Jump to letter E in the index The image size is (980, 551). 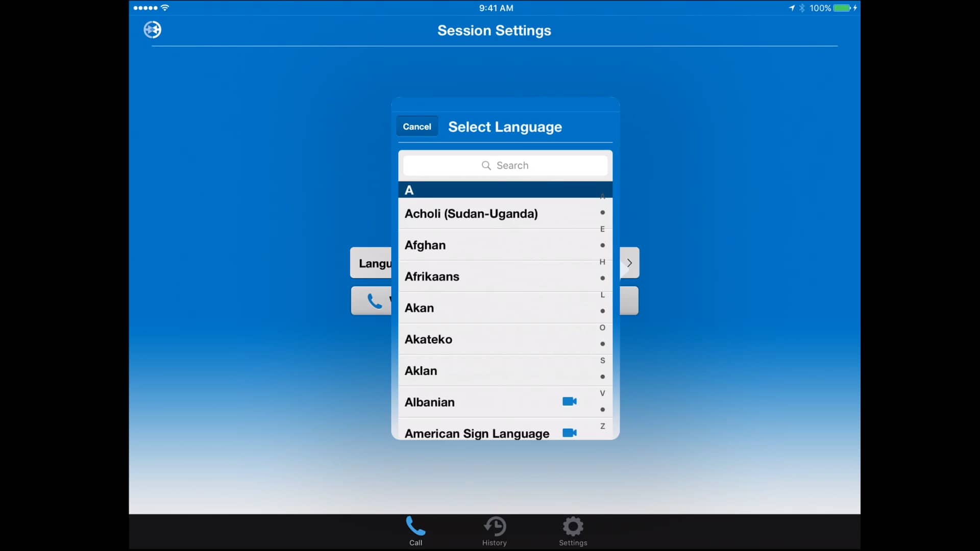(602, 229)
